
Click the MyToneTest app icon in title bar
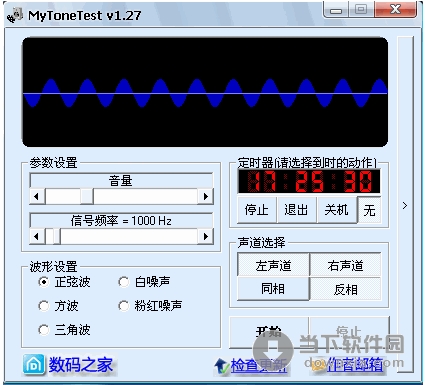pos(15,15)
